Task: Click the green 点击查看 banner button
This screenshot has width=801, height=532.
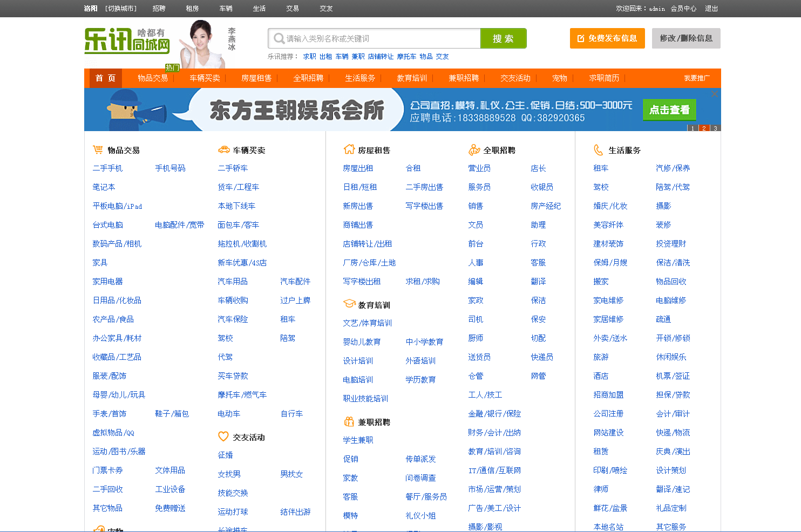Action: (x=669, y=110)
